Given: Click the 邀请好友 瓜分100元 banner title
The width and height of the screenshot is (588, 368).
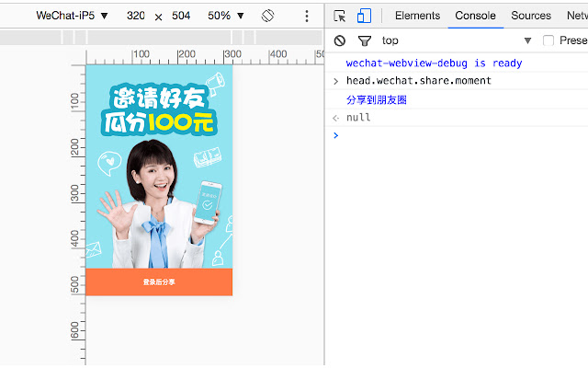Looking at the screenshot, I should [159, 109].
